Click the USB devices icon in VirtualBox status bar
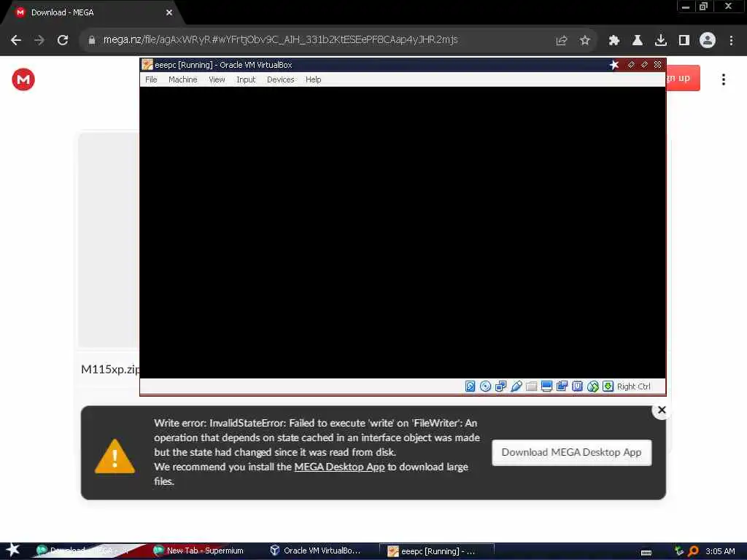747x560 pixels. click(516, 386)
